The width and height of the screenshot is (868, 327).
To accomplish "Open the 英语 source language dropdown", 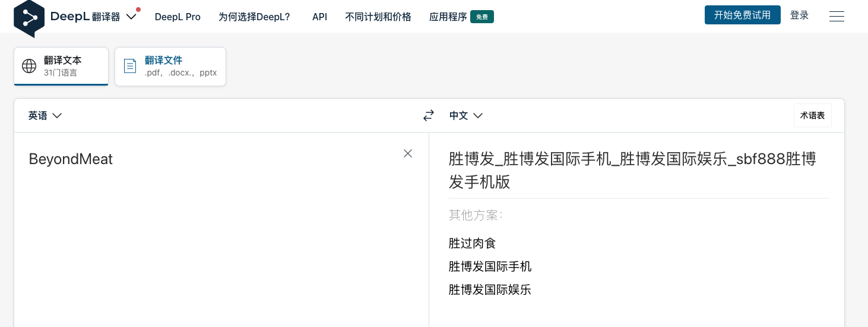I will (45, 115).
